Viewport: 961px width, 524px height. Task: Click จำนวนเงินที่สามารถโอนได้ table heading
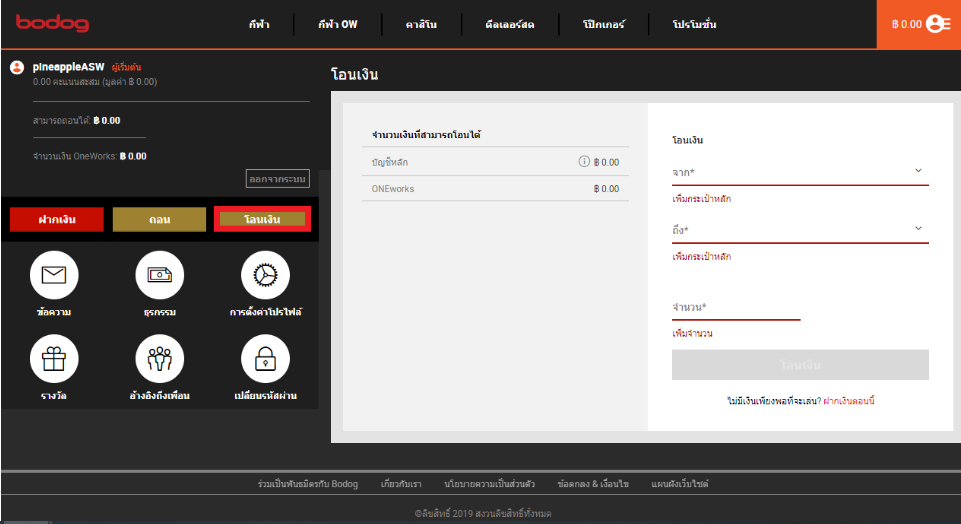[426, 134]
